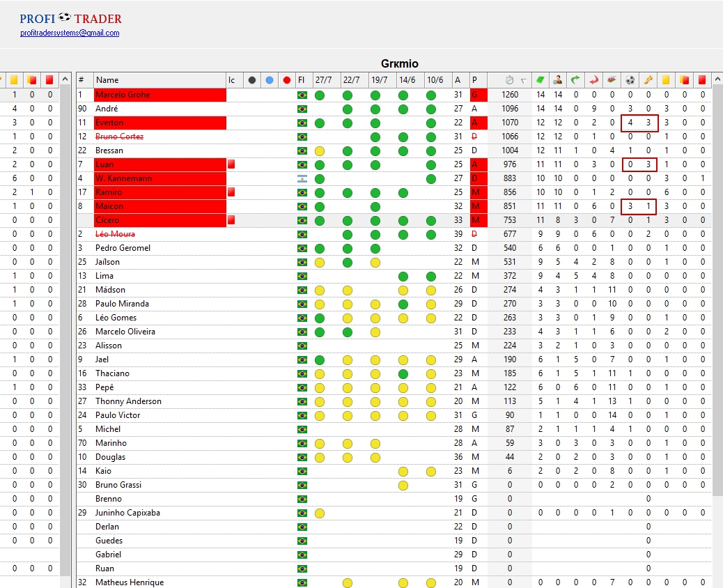Click the blue dot column header

270,80
